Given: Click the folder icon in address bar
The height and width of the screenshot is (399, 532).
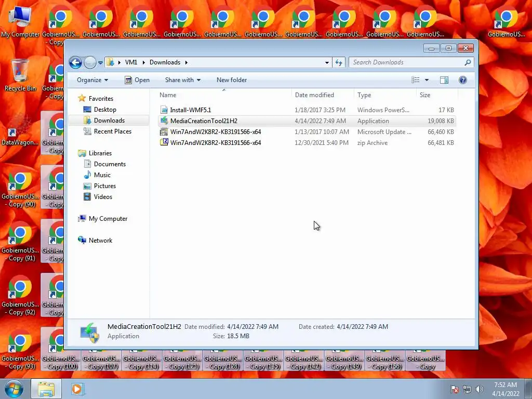Looking at the screenshot, I should 110,62.
